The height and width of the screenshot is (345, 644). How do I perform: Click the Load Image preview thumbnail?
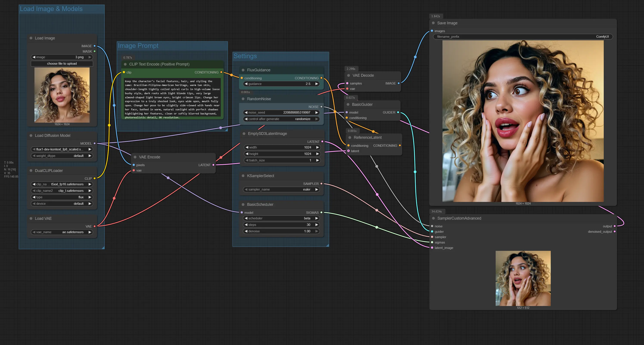point(62,95)
